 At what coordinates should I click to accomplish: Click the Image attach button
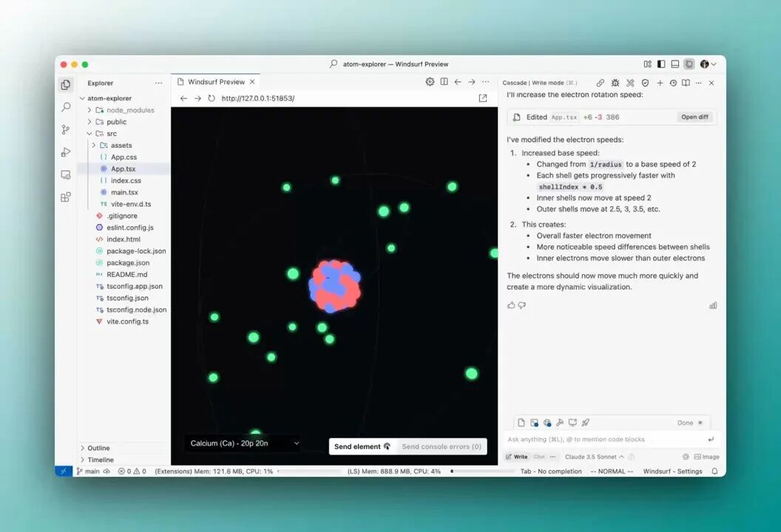tap(707, 457)
